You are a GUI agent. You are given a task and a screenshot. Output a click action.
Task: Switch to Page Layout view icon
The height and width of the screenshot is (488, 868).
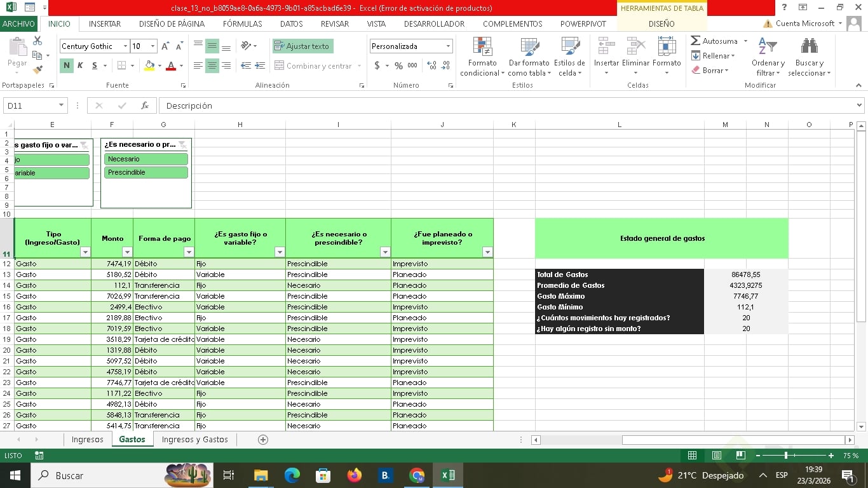[716, 456]
